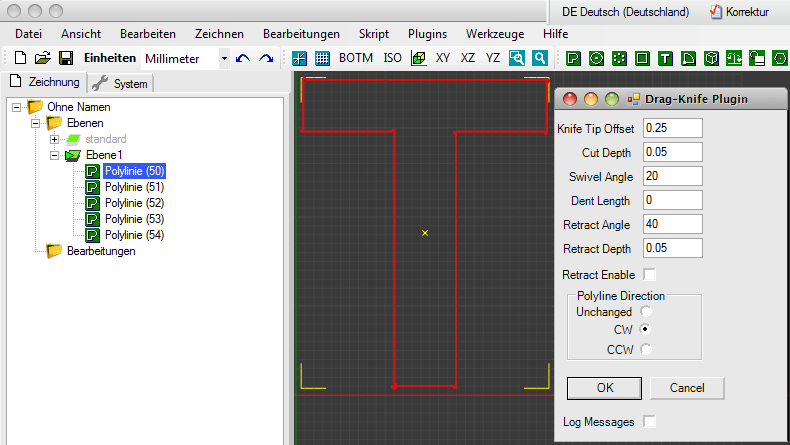Viewport: 790px width, 445px height.
Task: Collapse the Ebenen tree node
Action: [35, 123]
